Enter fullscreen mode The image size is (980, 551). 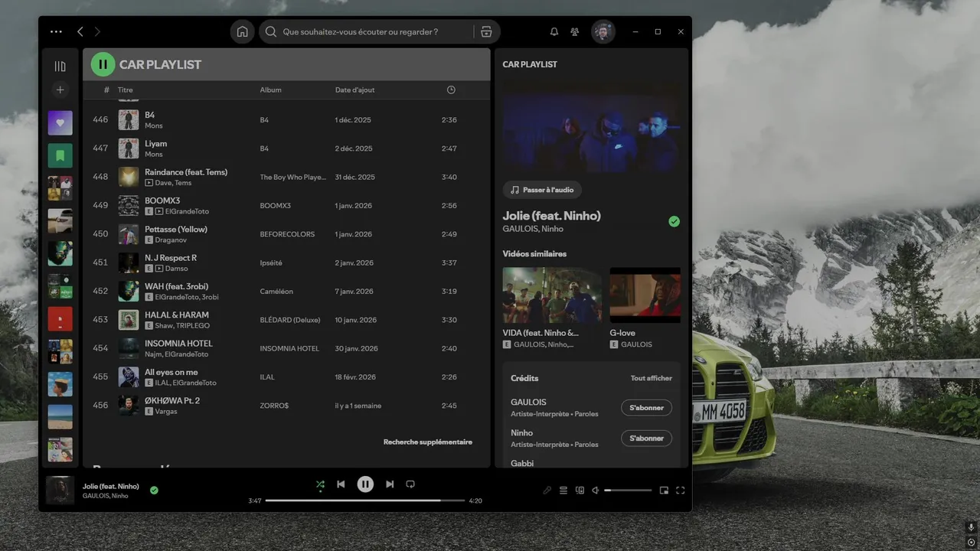(x=680, y=491)
